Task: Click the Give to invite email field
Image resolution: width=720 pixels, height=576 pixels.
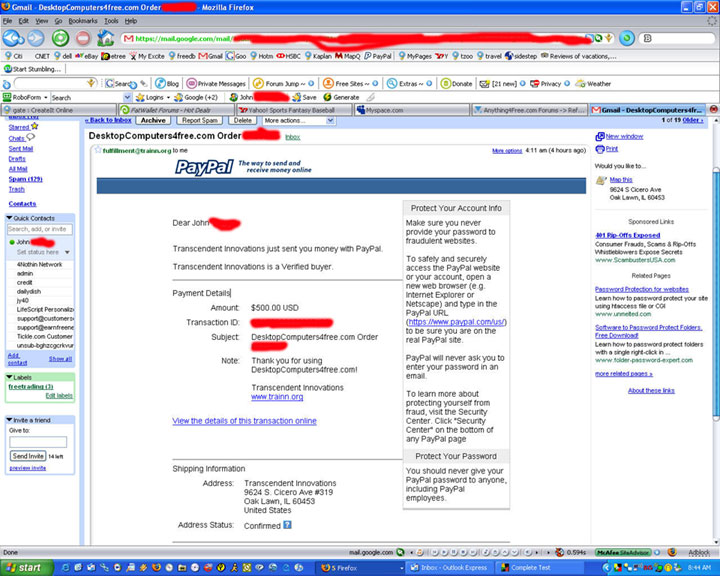Action: tap(38, 442)
